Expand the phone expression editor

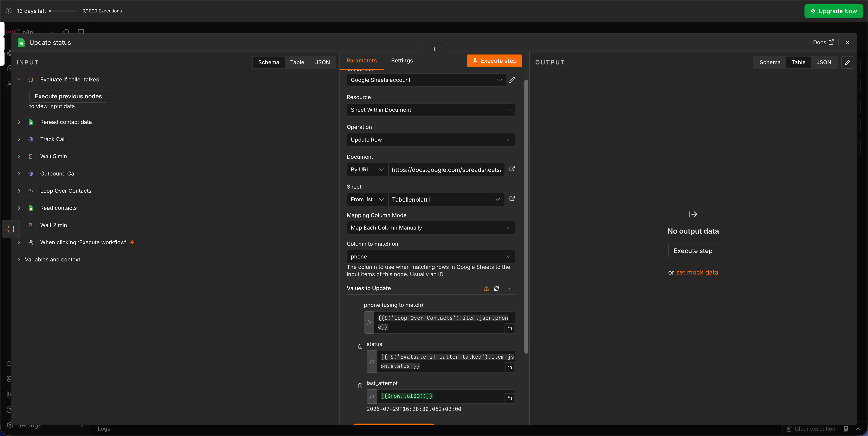tap(510, 328)
